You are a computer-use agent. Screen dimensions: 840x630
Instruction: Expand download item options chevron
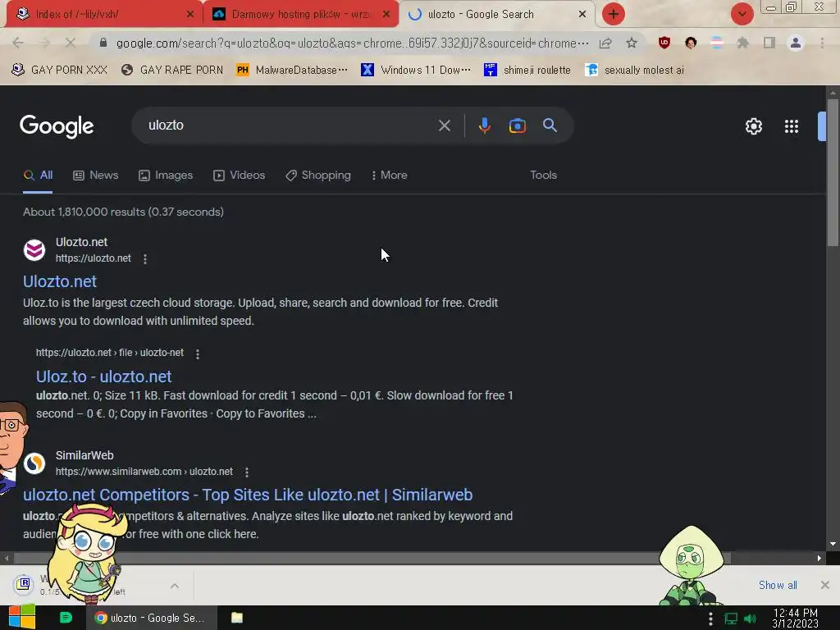(175, 586)
